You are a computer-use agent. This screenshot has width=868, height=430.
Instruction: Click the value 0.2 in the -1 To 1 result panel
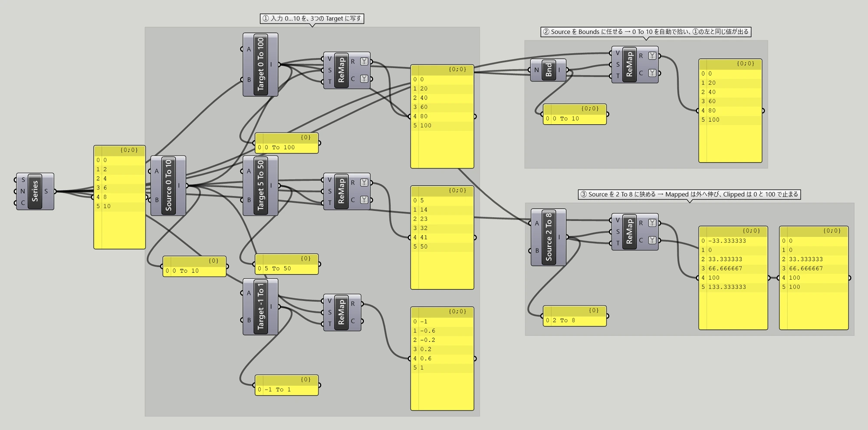click(x=426, y=349)
